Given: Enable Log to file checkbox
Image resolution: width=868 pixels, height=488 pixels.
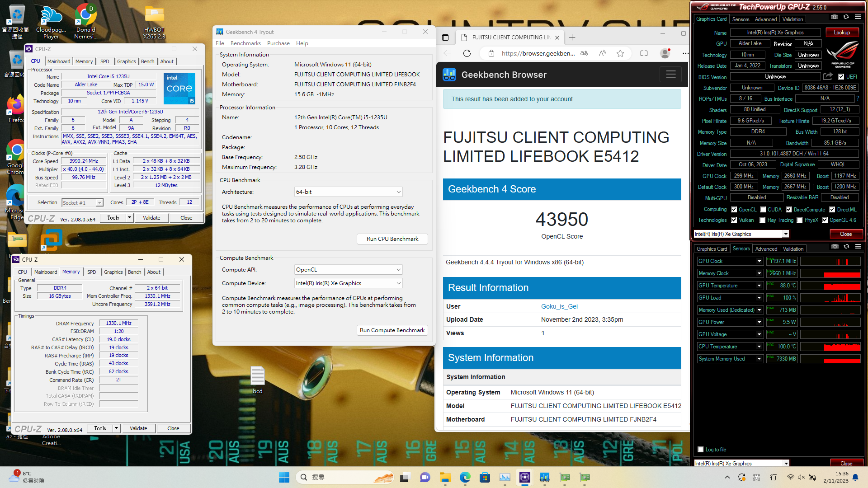Looking at the screenshot, I should pos(701,450).
